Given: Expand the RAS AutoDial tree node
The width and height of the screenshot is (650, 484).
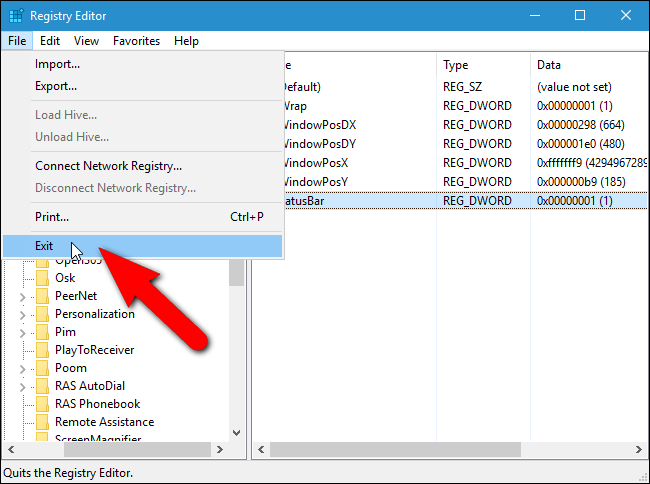Looking at the screenshot, I should pyautogui.click(x=22, y=387).
